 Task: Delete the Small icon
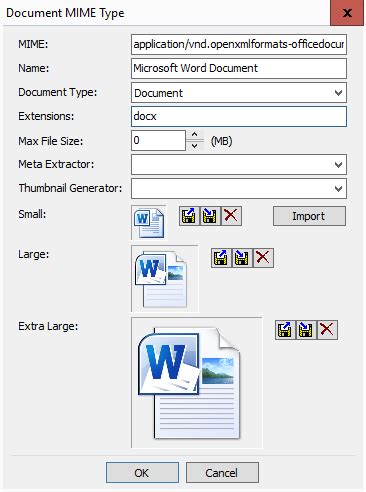[231, 216]
